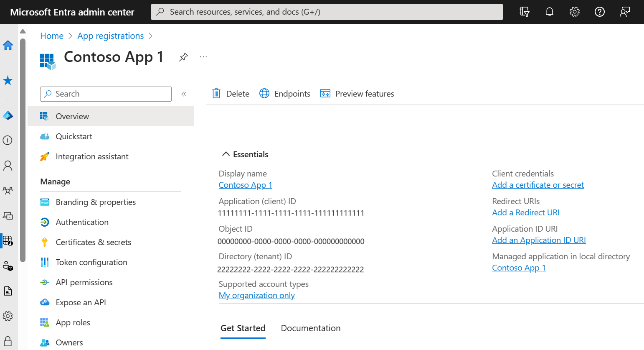Open the Users icon in the left rail

pos(8,165)
